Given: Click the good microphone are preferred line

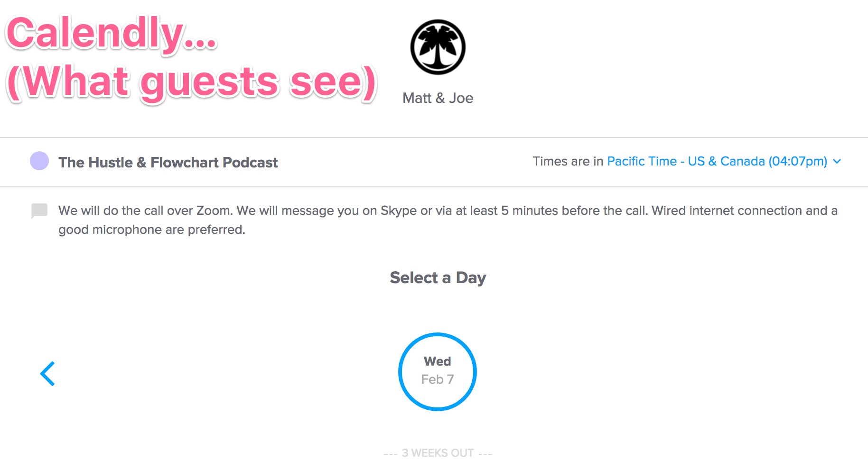Looking at the screenshot, I should click(x=152, y=230).
